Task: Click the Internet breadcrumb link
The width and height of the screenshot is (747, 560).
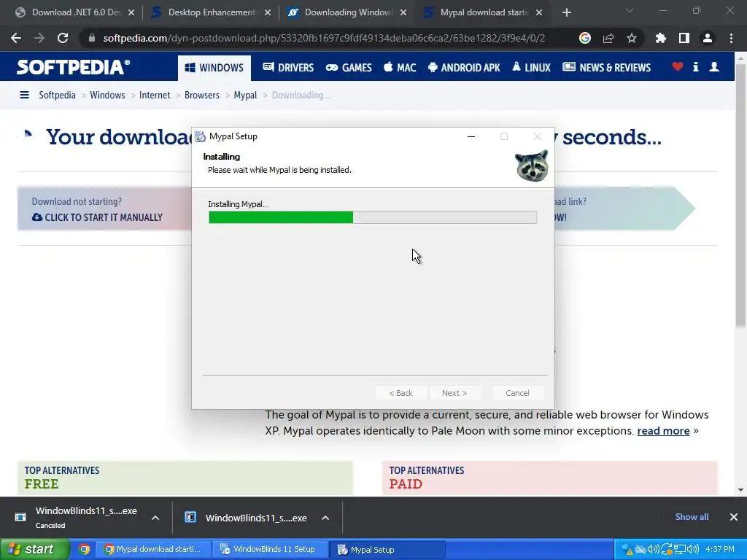Action: 155,96
